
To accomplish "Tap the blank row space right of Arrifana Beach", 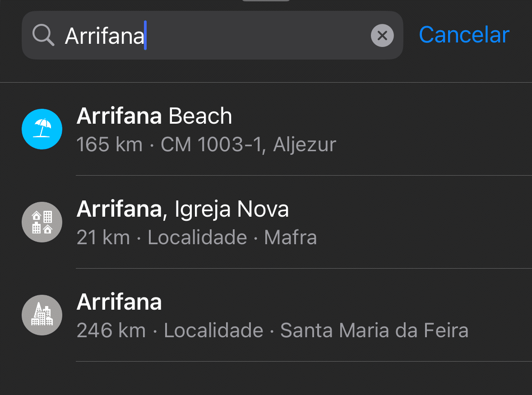I will (x=382, y=129).
